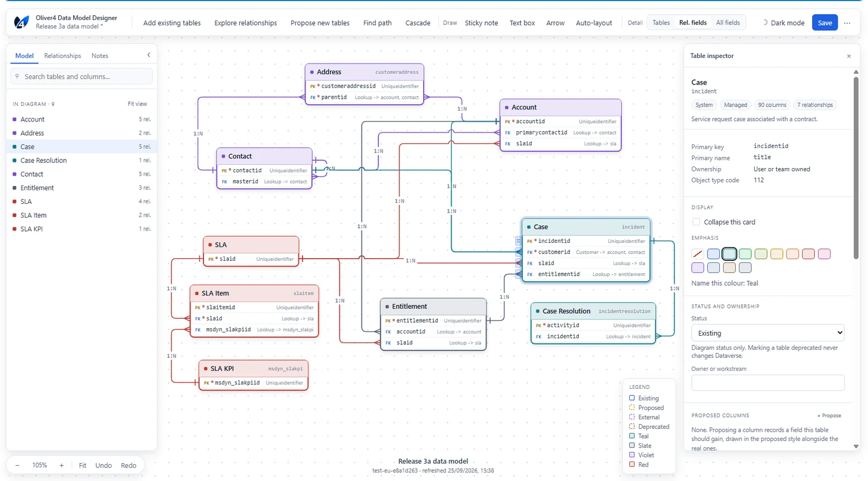Open the Notes tab

point(100,56)
